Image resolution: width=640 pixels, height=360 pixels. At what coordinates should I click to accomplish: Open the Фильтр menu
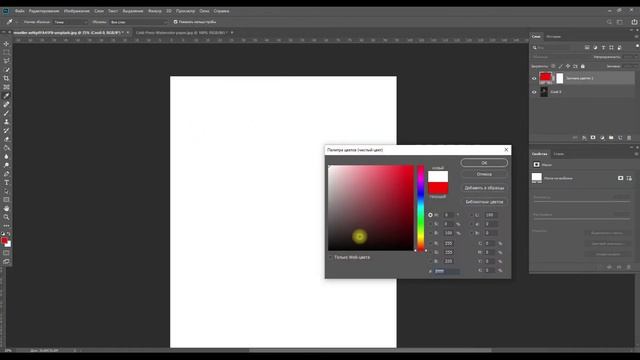click(x=155, y=11)
